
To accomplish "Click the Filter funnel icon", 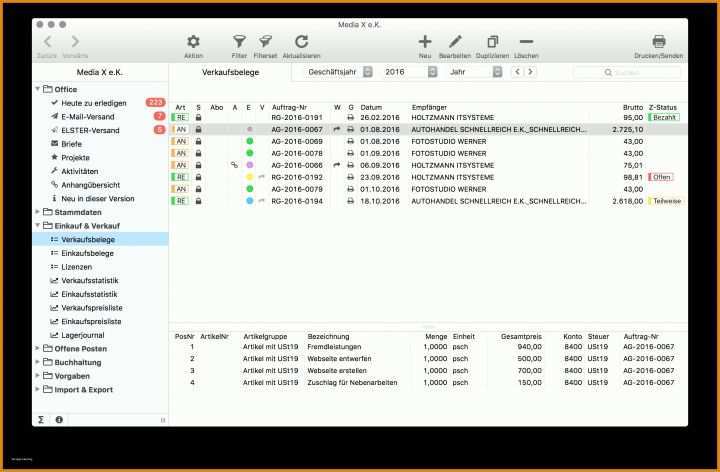I will [x=239, y=42].
